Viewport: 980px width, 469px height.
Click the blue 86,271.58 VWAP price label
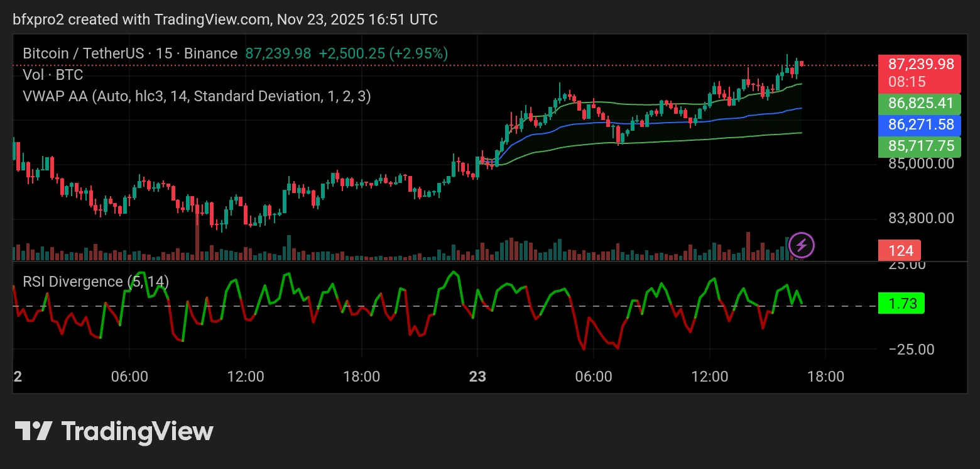click(x=920, y=124)
